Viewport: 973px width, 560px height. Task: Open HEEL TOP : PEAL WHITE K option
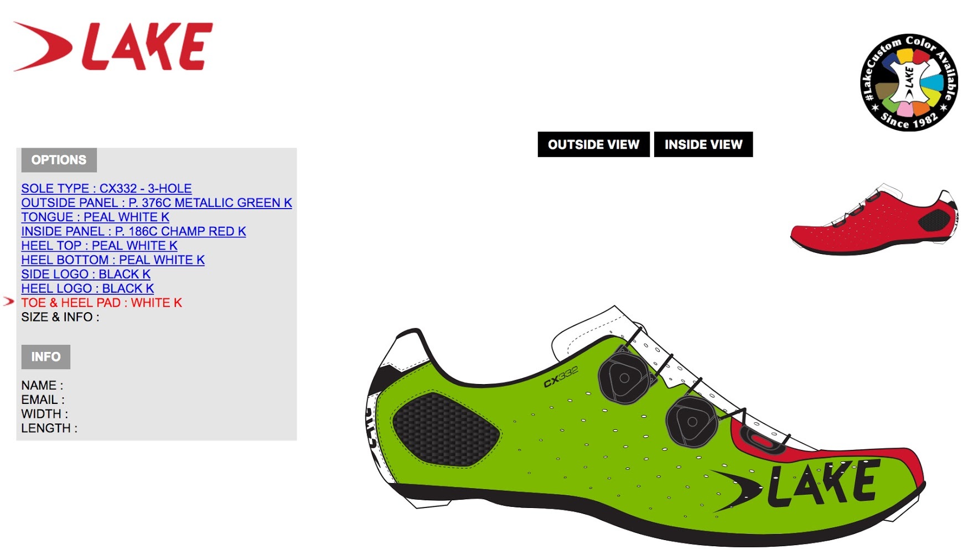tap(100, 246)
